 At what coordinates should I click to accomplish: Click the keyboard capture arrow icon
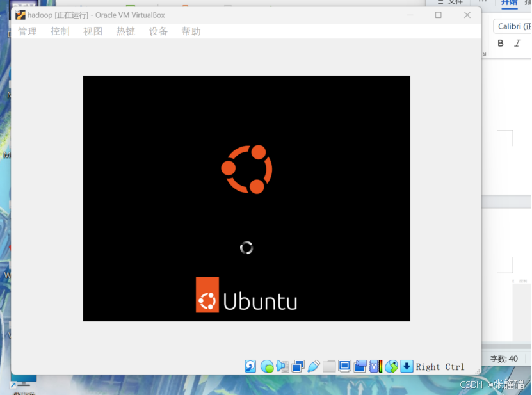(x=407, y=366)
